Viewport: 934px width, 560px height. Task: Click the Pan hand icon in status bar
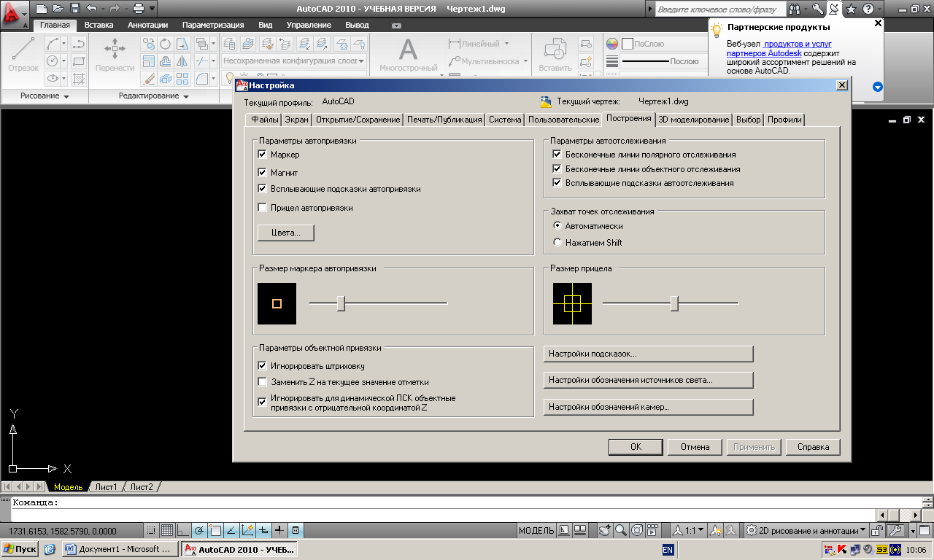click(604, 530)
